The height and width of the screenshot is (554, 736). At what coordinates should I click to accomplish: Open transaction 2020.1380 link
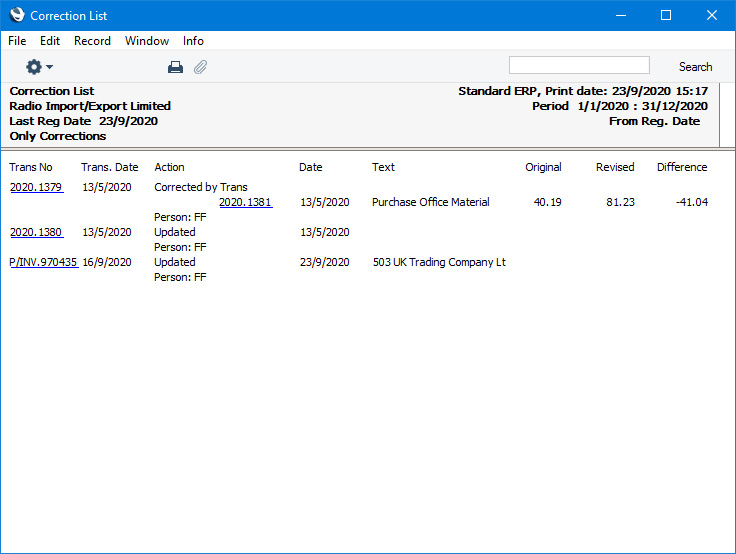36,232
